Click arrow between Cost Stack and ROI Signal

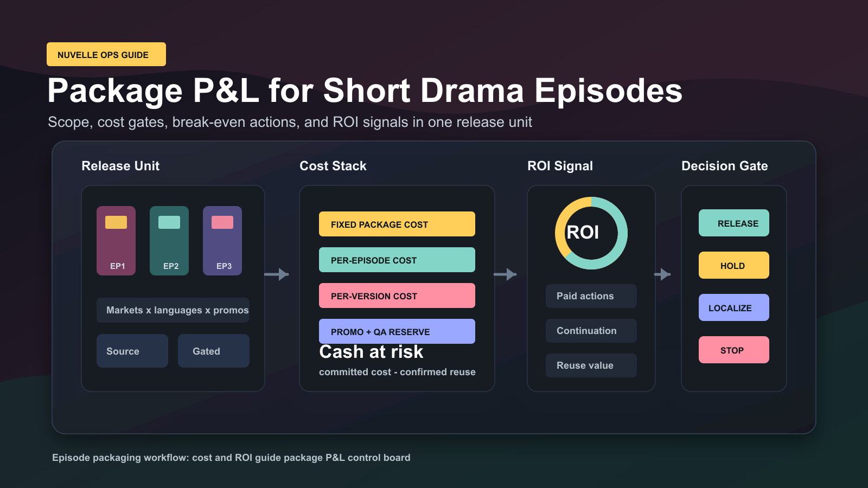pyautogui.click(x=505, y=274)
